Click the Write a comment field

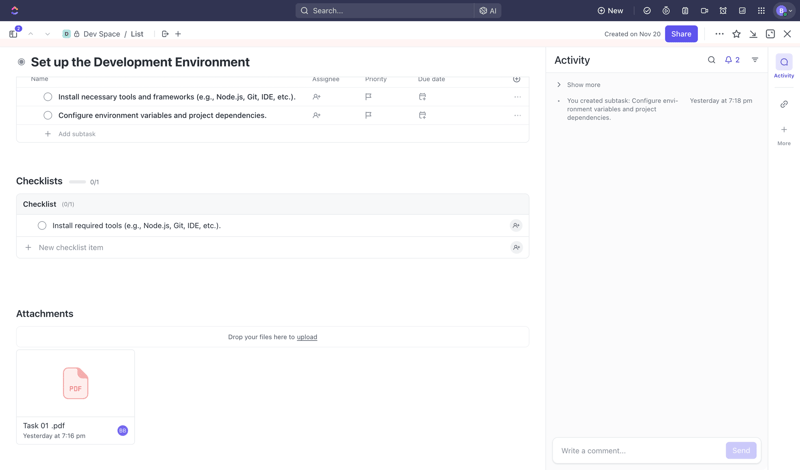click(x=641, y=451)
